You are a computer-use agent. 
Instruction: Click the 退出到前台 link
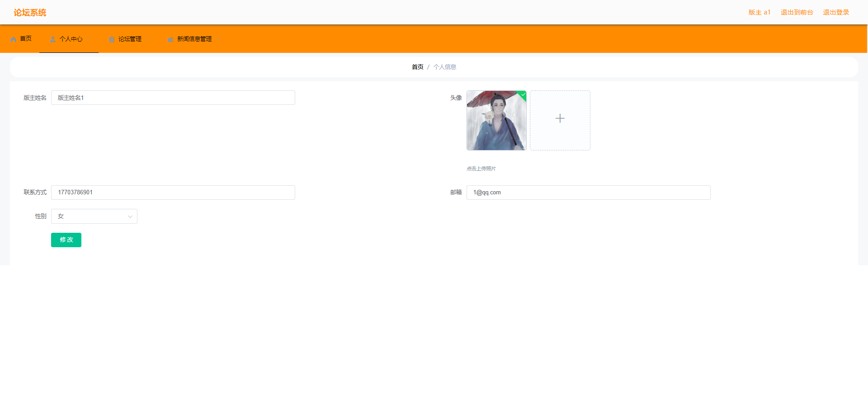tap(797, 13)
